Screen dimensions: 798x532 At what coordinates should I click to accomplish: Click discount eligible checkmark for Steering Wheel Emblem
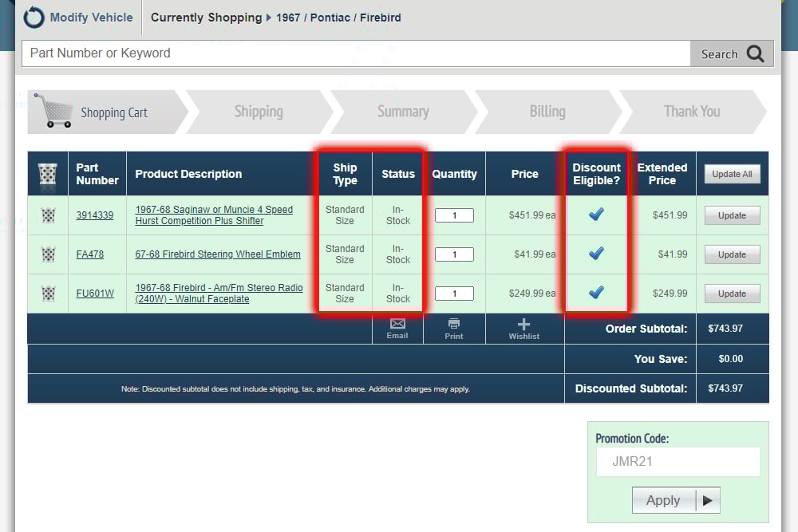tap(596, 253)
